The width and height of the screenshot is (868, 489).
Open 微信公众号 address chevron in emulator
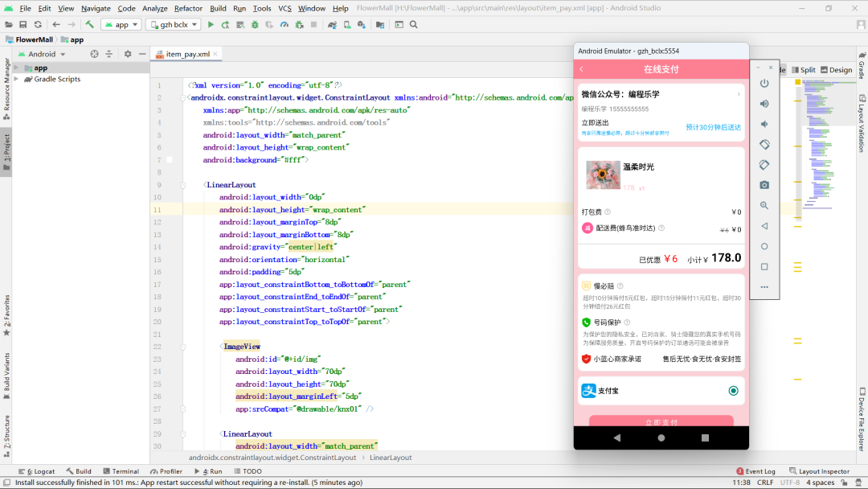pyautogui.click(x=739, y=94)
